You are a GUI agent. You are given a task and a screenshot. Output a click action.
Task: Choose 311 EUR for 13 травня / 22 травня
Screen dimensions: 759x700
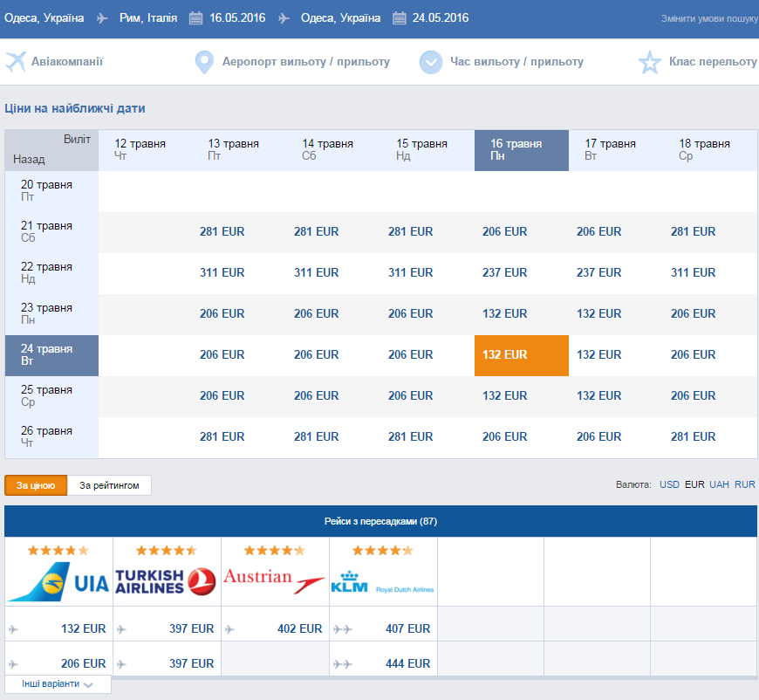[222, 272]
